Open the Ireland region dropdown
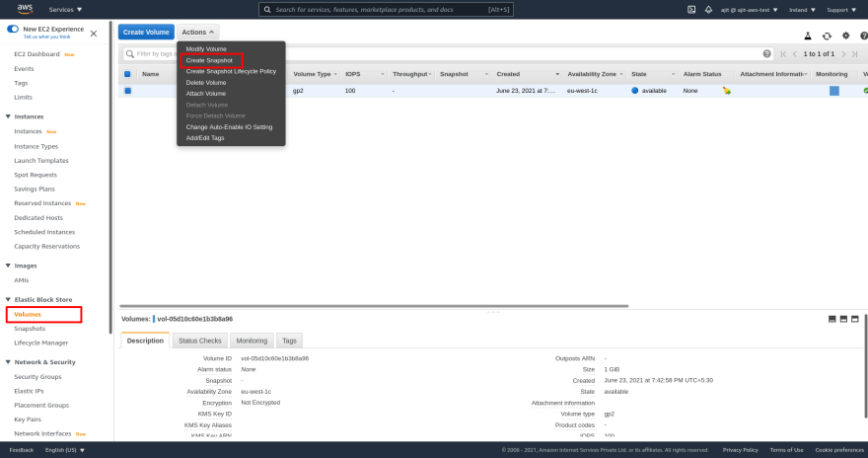Image resolution: width=868 pixels, height=458 pixels. pyautogui.click(x=802, y=10)
